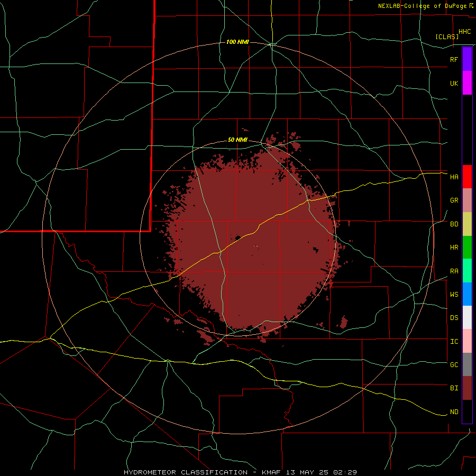Select the BD yellow legend color block
Image resolution: width=476 pixels, height=476 pixels.
[x=467, y=224]
